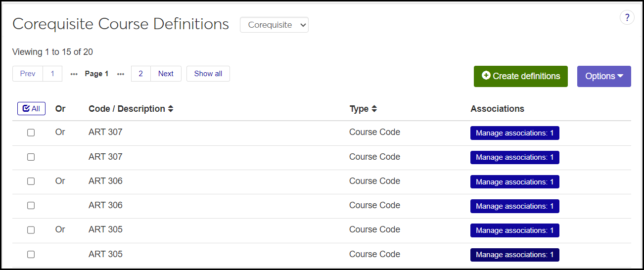The width and height of the screenshot is (644, 270).
Task: Sort by Type column arrows
Action: [374, 109]
